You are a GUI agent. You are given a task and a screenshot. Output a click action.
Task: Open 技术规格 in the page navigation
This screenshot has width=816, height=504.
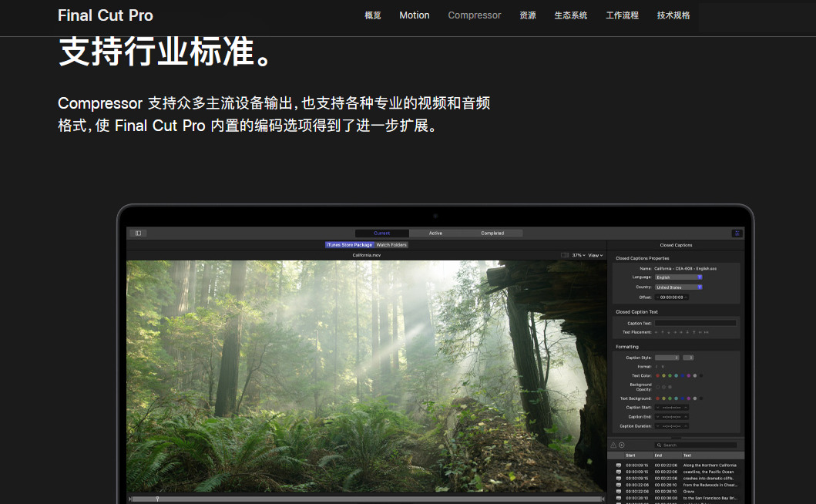673,15
